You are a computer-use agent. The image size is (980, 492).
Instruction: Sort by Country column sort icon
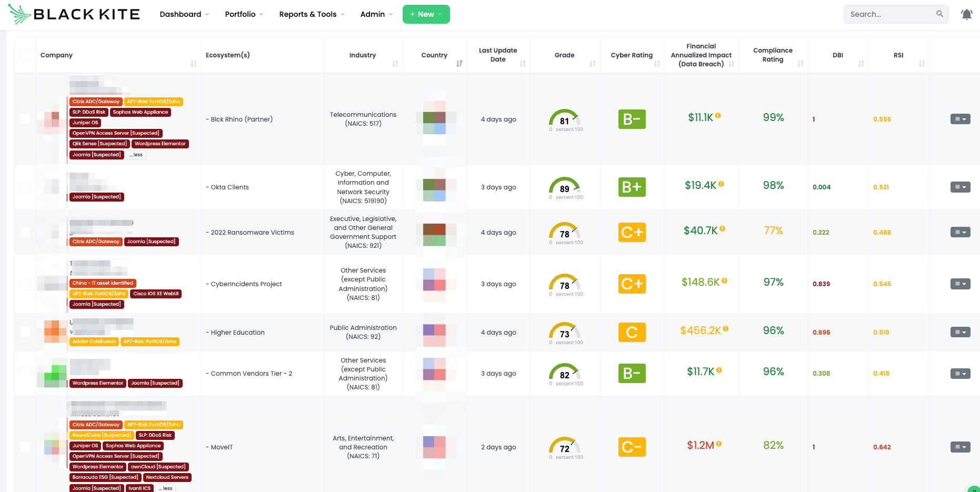[459, 64]
